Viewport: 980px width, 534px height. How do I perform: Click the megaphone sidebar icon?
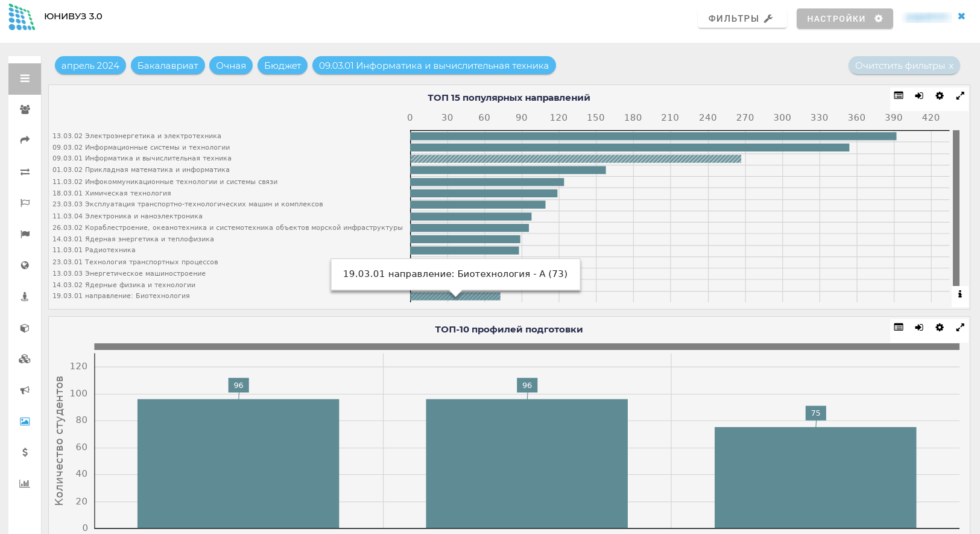(25, 390)
